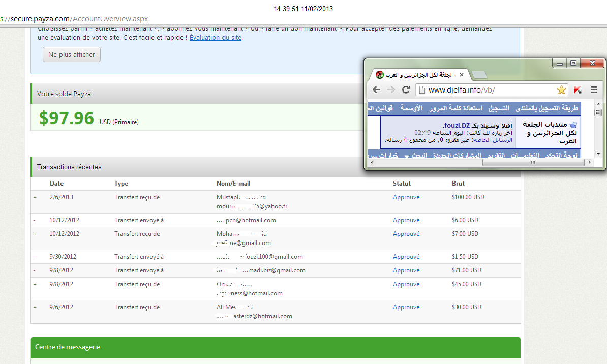This screenshot has width=607, height=364.
Task: Click the 2/6/2013 date cell
Action: (61, 197)
